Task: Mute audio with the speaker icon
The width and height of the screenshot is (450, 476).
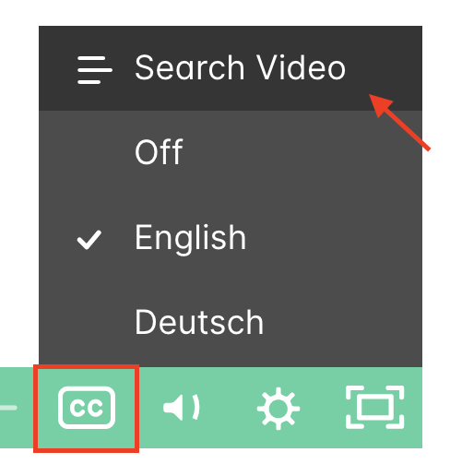Action: click(182, 408)
